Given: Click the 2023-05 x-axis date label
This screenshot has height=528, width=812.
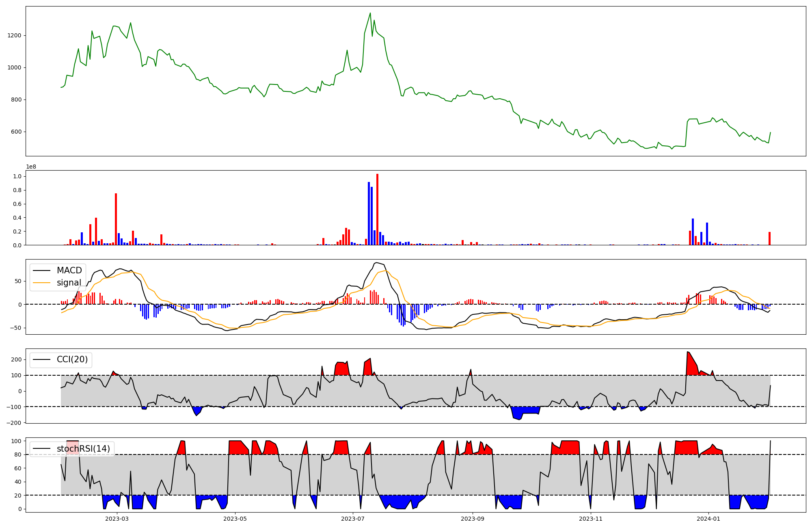Looking at the screenshot, I should [235, 519].
